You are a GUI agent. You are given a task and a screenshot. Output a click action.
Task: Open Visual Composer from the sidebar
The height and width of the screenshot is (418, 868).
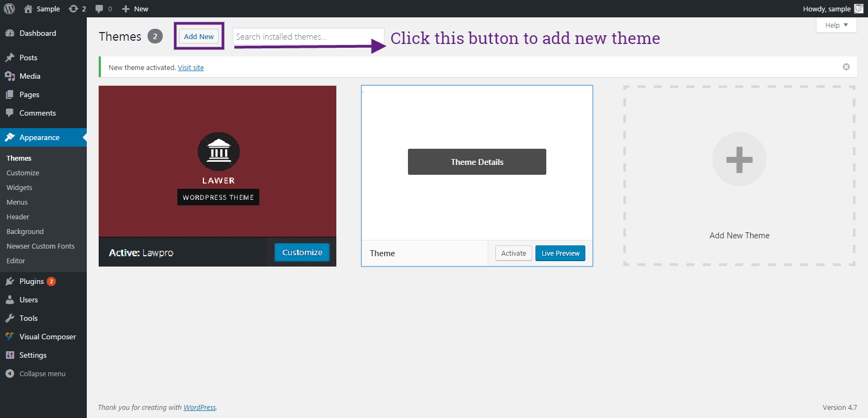[47, 337]
